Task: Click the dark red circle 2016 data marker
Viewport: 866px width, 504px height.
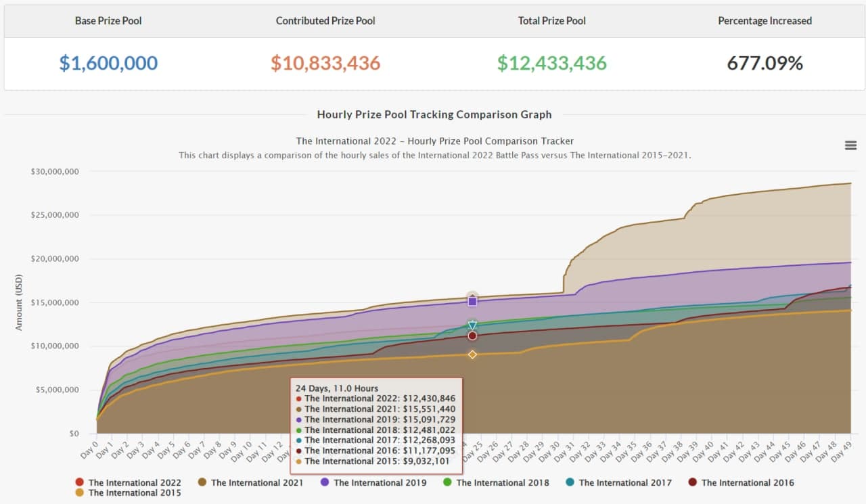Action: point(472,336)
